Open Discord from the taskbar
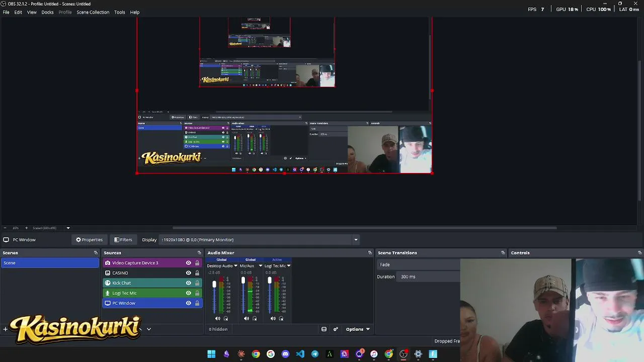 (285, 354)
